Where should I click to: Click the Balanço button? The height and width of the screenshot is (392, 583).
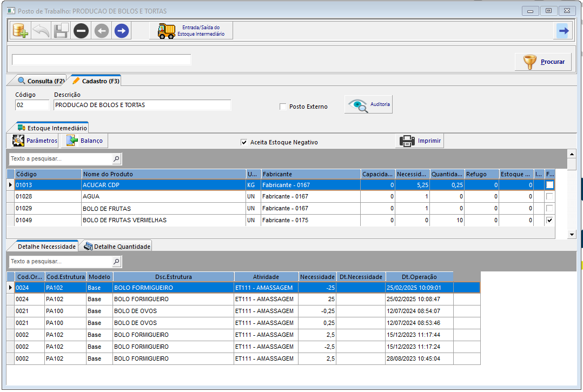click(x=84, y=141)
